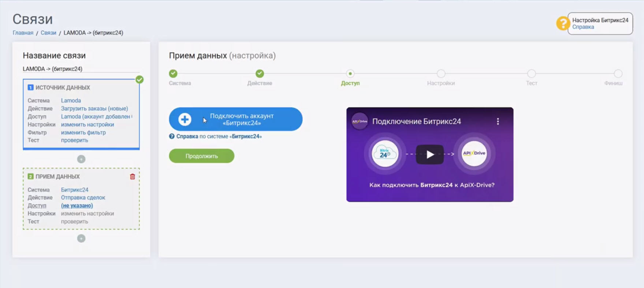
Task: Click проверить in the ПРИЕМ ДАННЫХ block
Action: tap(75, 222)
